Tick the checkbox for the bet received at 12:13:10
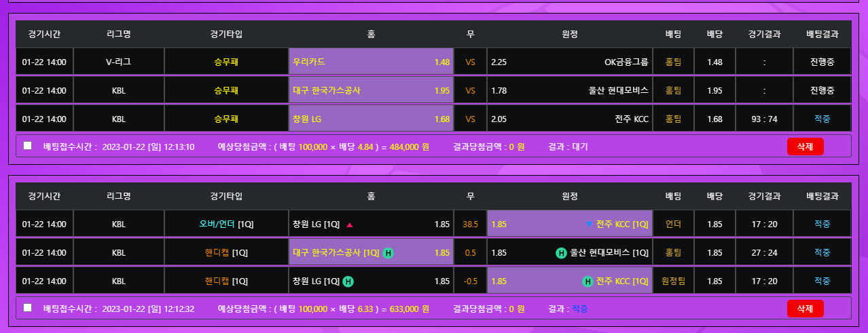Screen dimensions: 868x333 pos(28,145)
